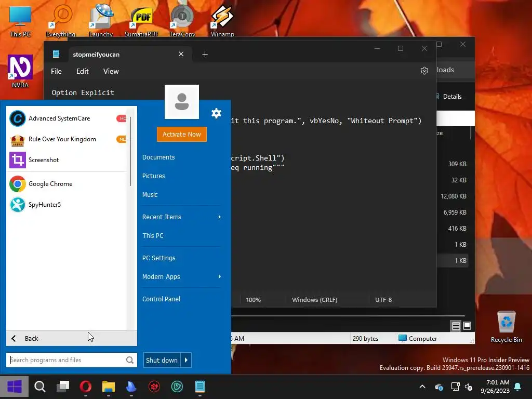Open Launchy desktop shortcut

101,21
